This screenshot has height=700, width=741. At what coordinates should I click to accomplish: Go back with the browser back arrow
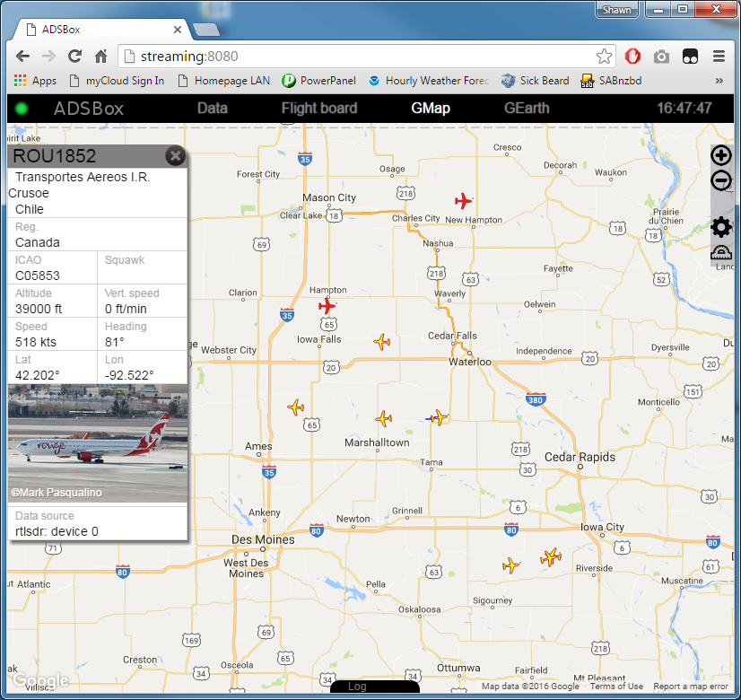click(x=22, y=57)
